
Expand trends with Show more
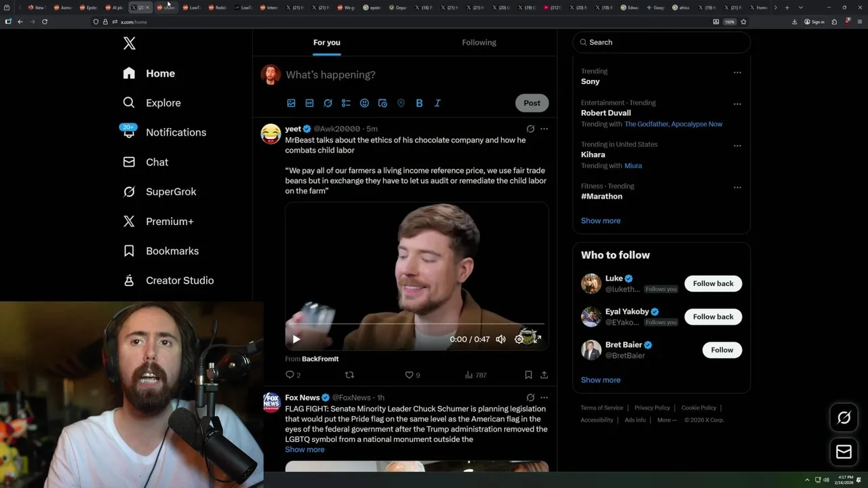[601, 220]
